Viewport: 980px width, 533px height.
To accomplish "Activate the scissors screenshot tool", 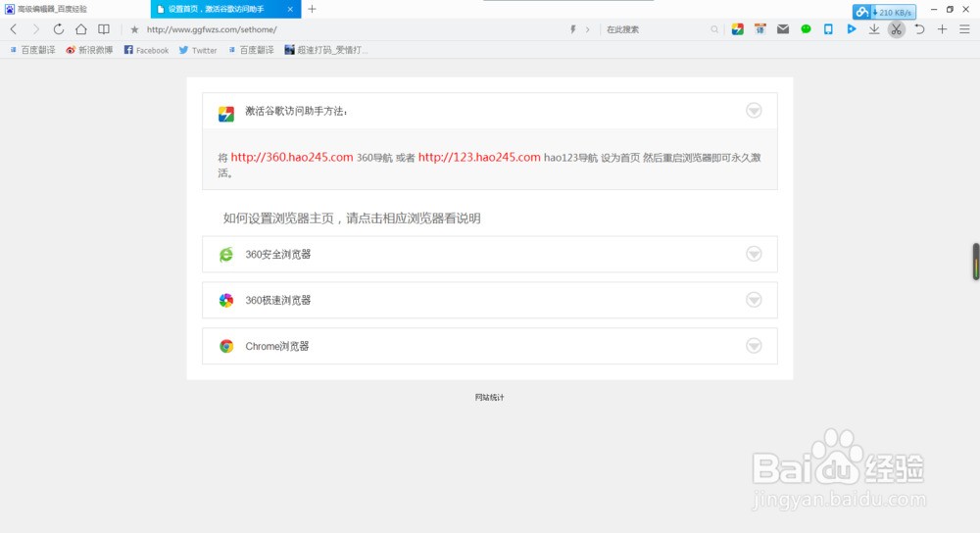I will pyautogui.click(x=897, y=29).
